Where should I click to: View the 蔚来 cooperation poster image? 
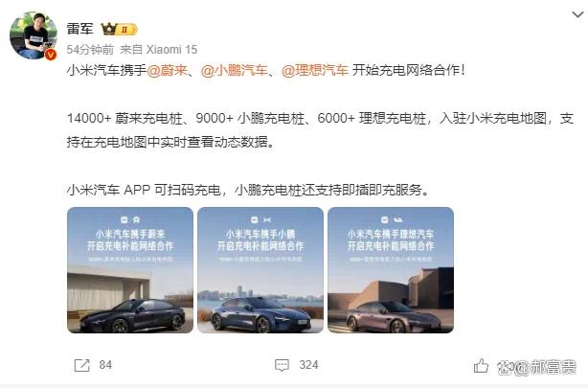click(130, 270)
